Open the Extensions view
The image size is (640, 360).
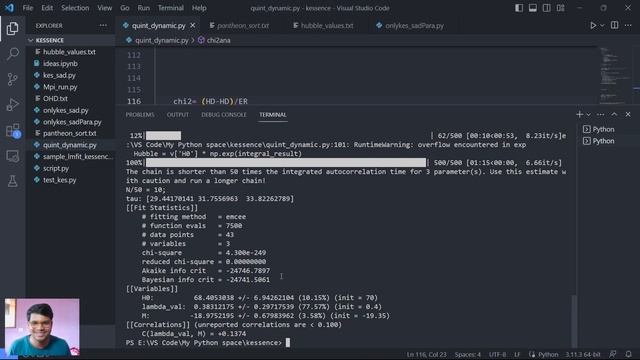tap(12, 131)
